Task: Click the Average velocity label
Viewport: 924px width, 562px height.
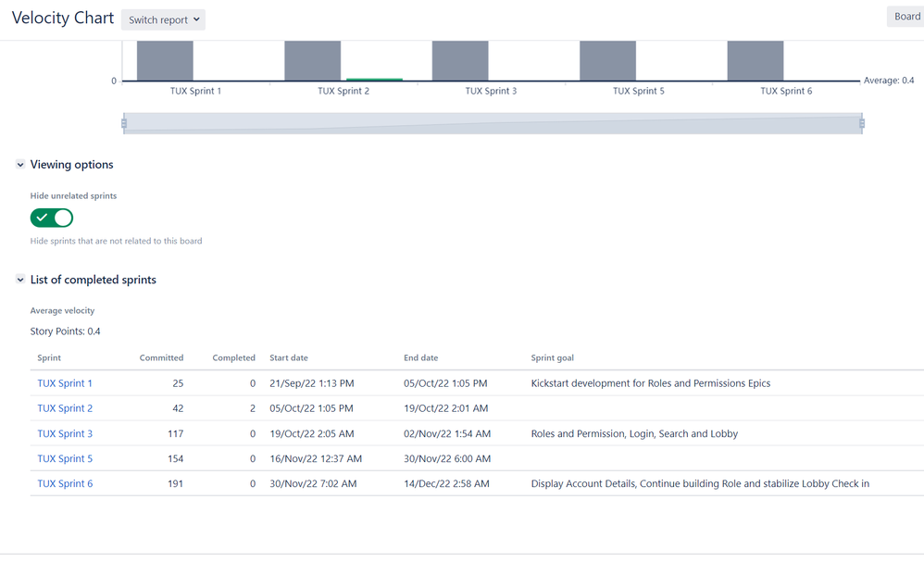Action: click(x=62, y=310)
